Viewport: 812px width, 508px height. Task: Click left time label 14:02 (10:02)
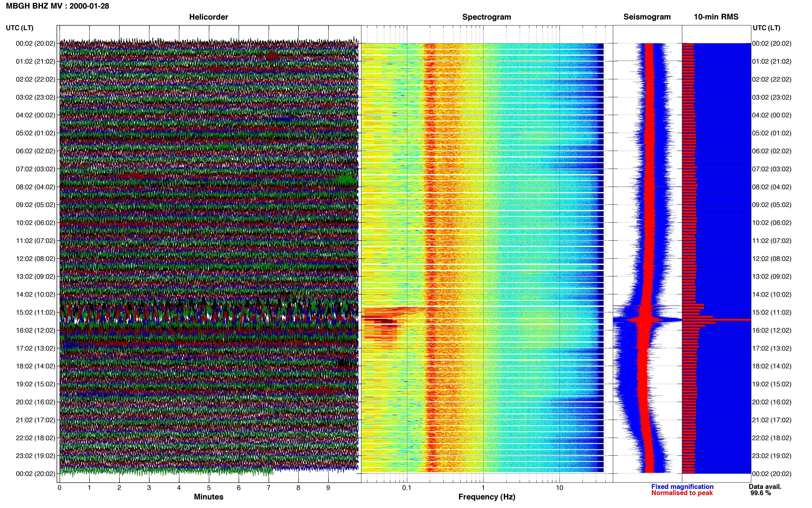36,295
